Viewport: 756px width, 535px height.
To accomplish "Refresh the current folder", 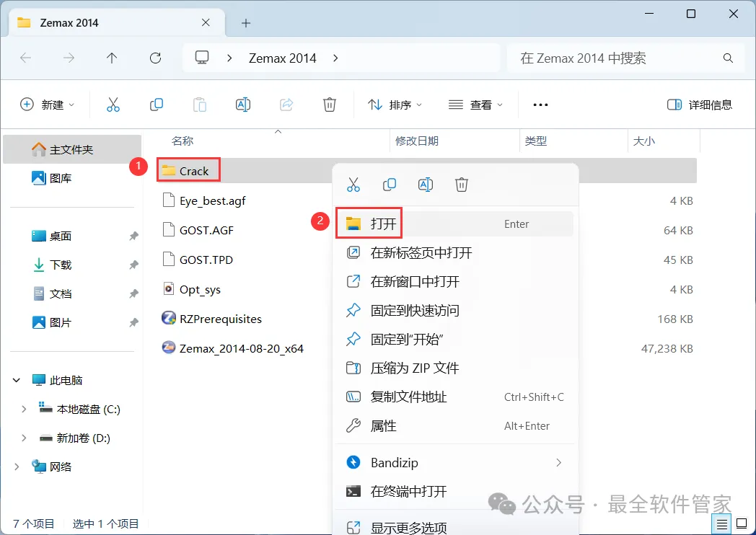I will [155, 58].
